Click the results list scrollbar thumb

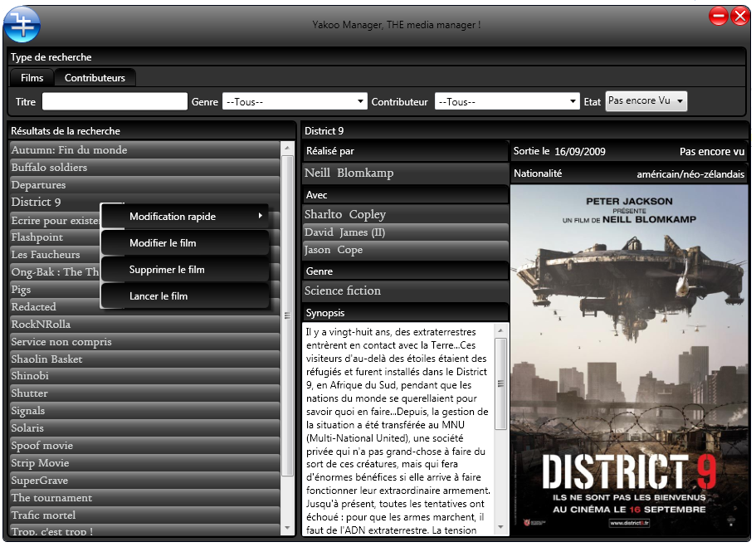pos(287,316)
